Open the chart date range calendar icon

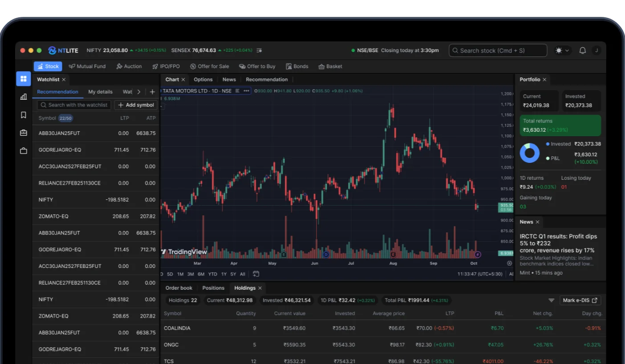point(256,274)
